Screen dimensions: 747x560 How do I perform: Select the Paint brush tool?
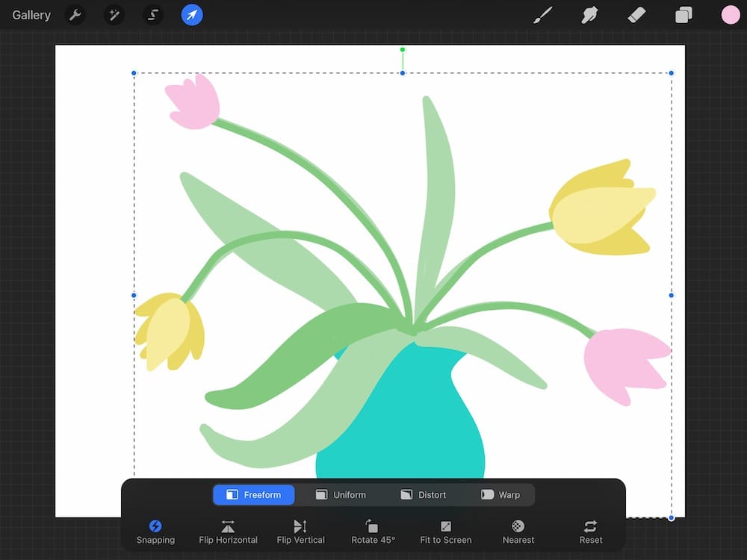pos(543,14)
